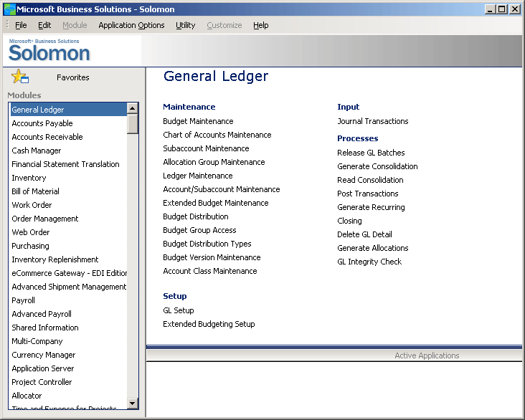The image size is (525, 420).
Task: Open Account Class Maintenance
Action: point(210,271)
